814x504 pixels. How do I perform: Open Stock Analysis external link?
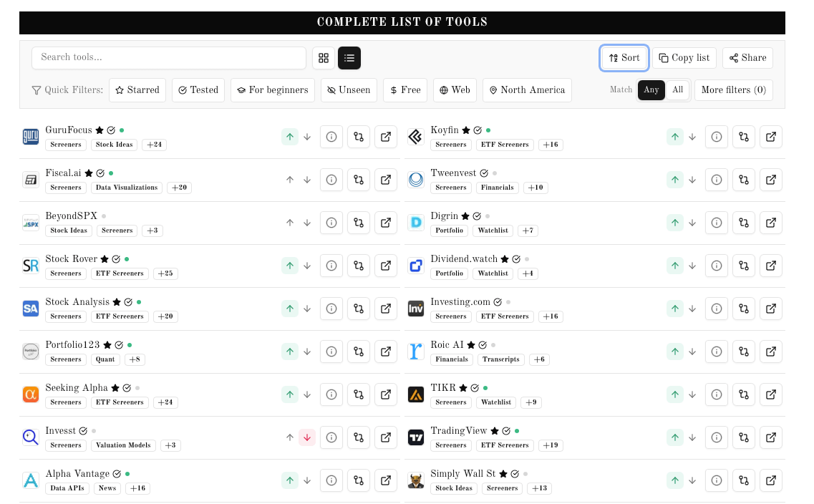(x=386, y=309)
